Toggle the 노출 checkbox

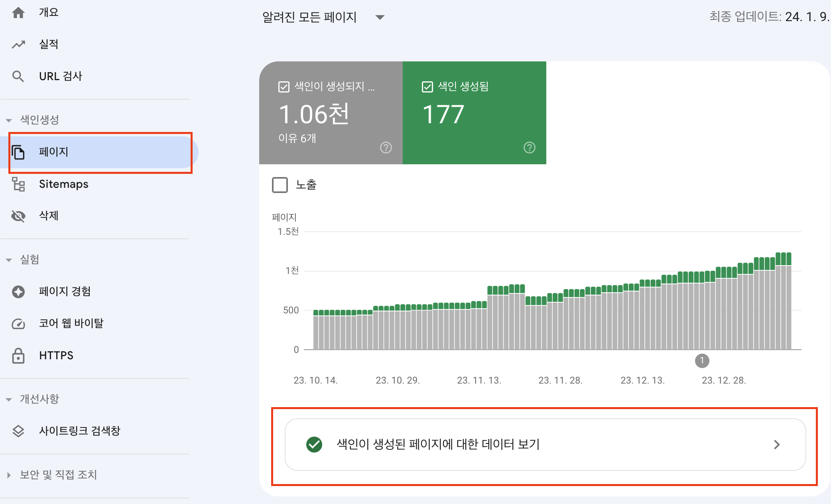[280, 185]
